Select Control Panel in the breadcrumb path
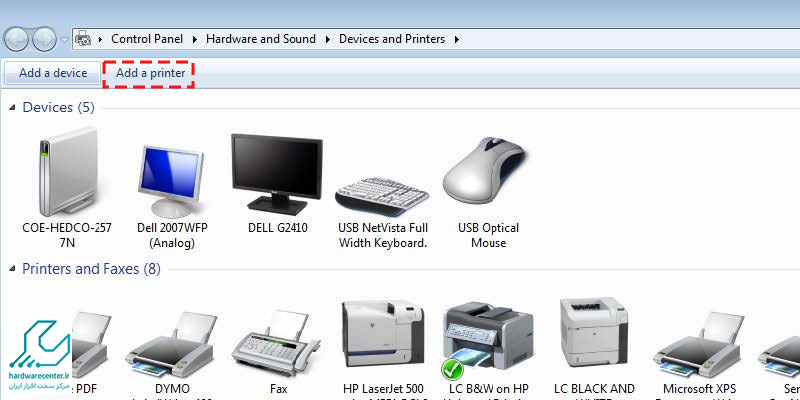Image resolution: width=800 pixels, height=400 pixels. click(x=147, y=39)
